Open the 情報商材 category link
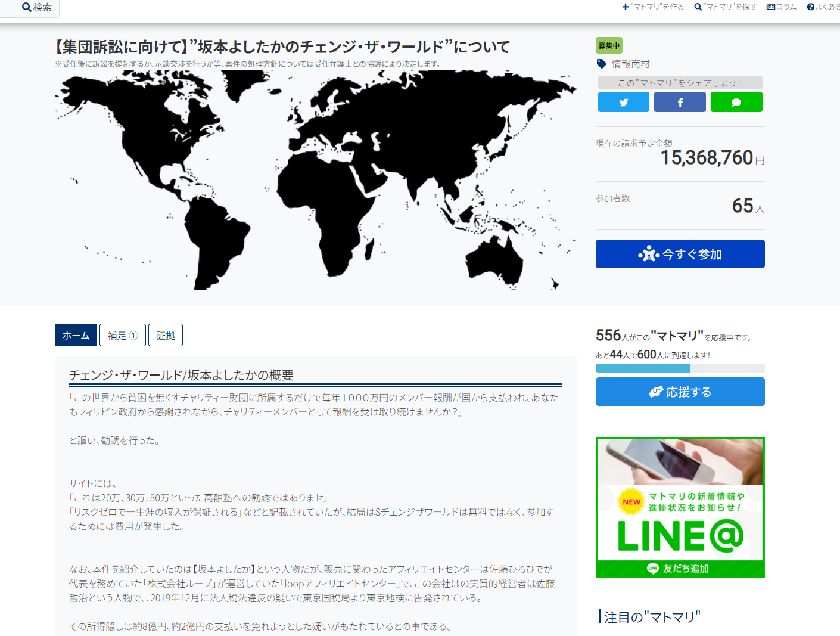 point(630,64)
